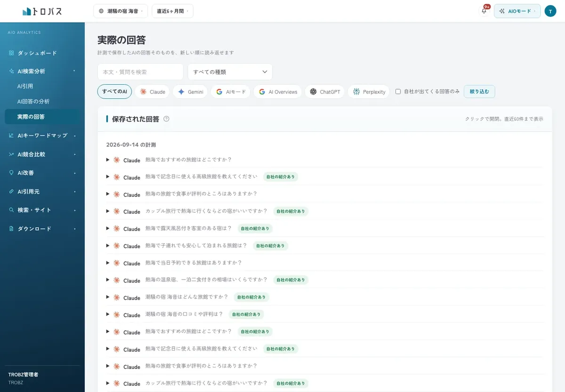Screen dimensions: 565x392
Task: Select the AIモード filter tab
Action: (x=230, y=92)
